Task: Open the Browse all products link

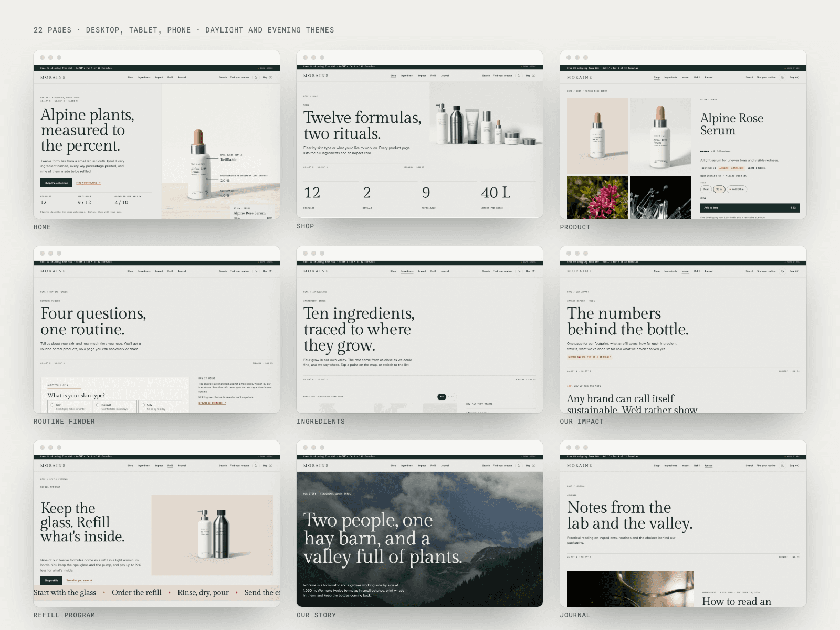Action: (212, 403)
